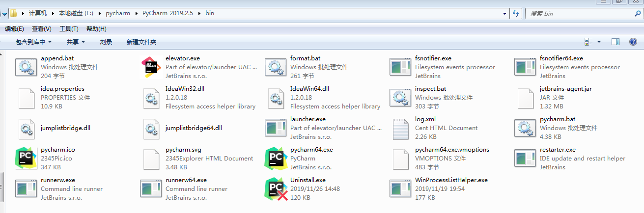Select the pycharm64.exe.vmoptions file icon
The height and width of the screenshot is (213, 644).
[400, 159]
